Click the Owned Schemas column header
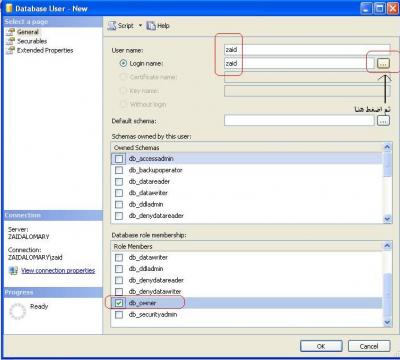The height and width of the screenshot is (360, 400). click(x=247, y=147)
